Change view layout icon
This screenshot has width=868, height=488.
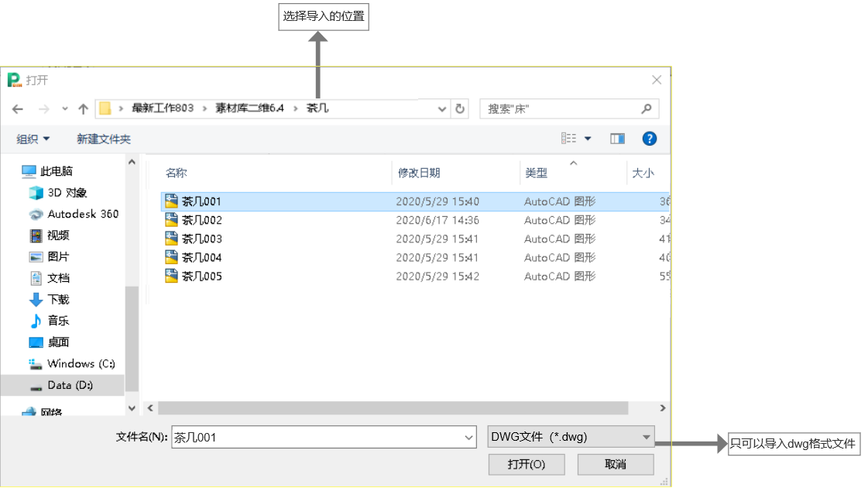568,139
